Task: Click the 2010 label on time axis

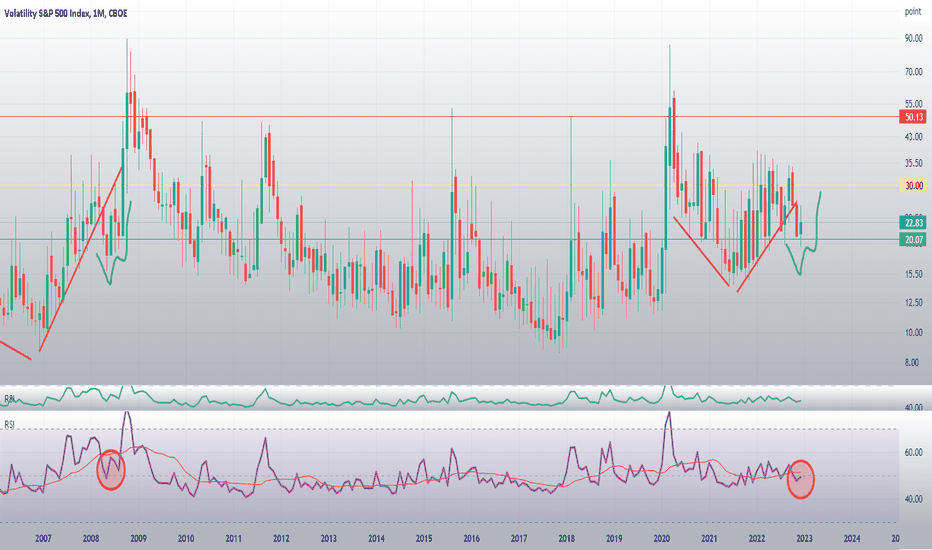Action: (x=186, y=539)
